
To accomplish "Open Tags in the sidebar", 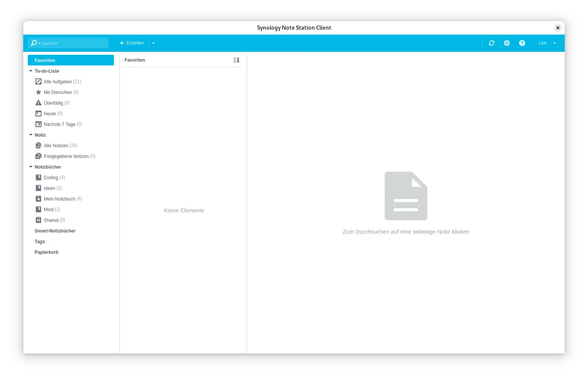I will 40,242.
